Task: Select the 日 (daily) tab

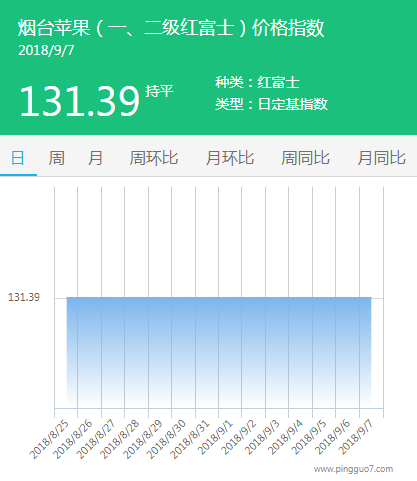Action: click(x=18, y=158)
